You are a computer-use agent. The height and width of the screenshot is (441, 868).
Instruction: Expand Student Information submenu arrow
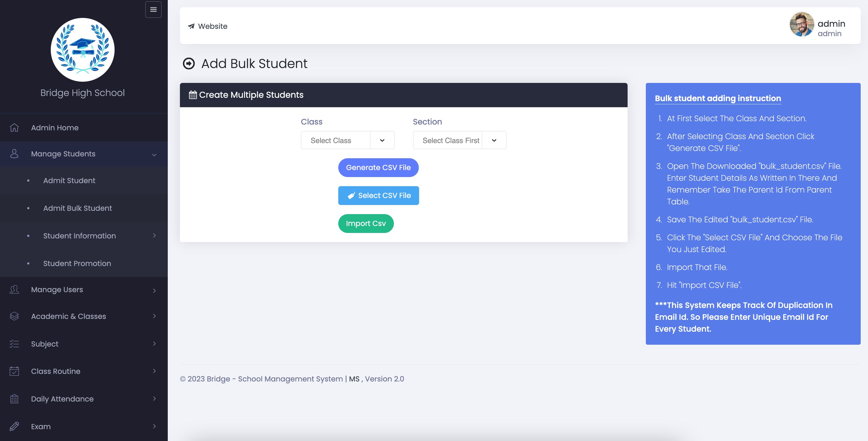click(x=154, y=236)
